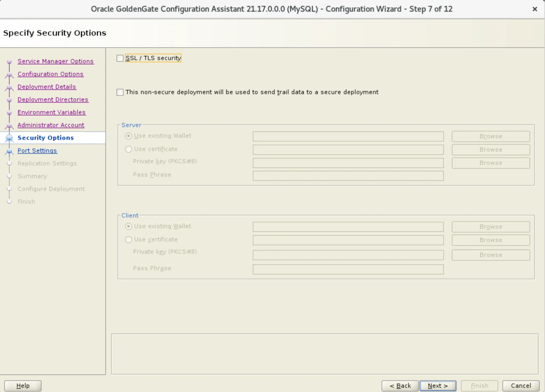Click Browse for the Server private key
545x392 pixels.
pos(490,163)
